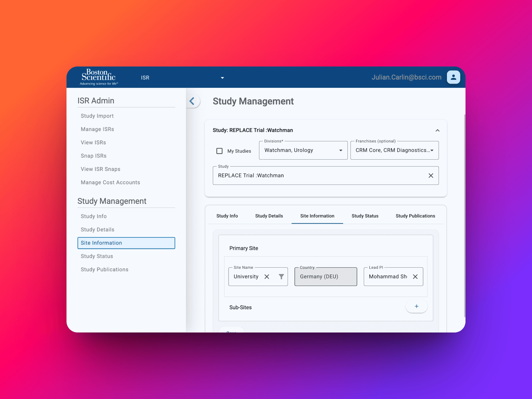
Task: Open Manage Cost Accounts in sidebar
Action: [x=110, y=182]
